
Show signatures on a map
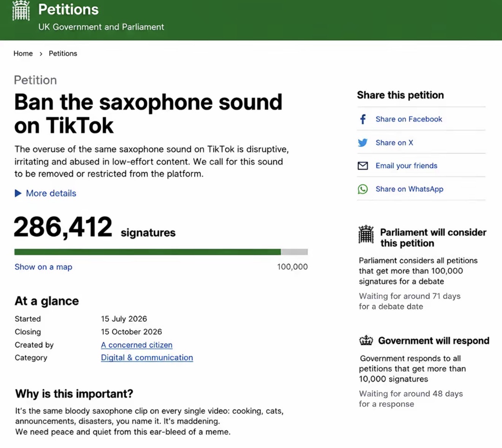tap(43, 267)
